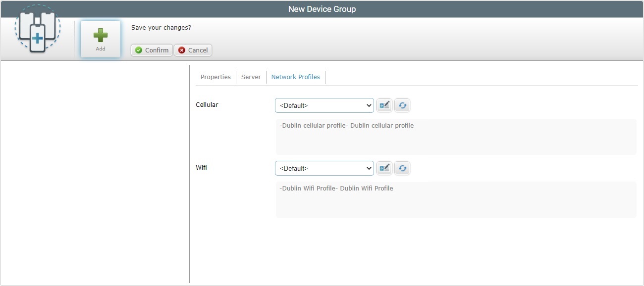This screenshot has width=644, height=286.
Task: Click the Save your changes text
Action: (x=161, y=27)
